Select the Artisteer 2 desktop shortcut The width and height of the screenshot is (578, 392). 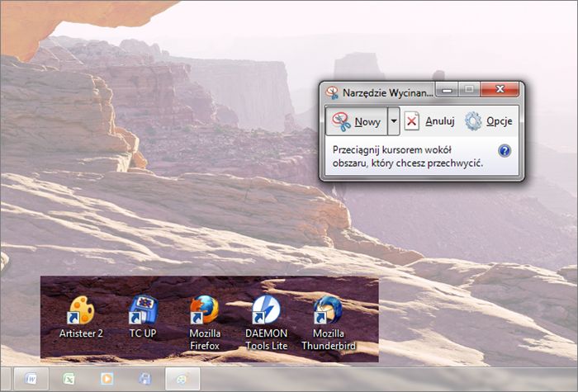coord(81,317)
